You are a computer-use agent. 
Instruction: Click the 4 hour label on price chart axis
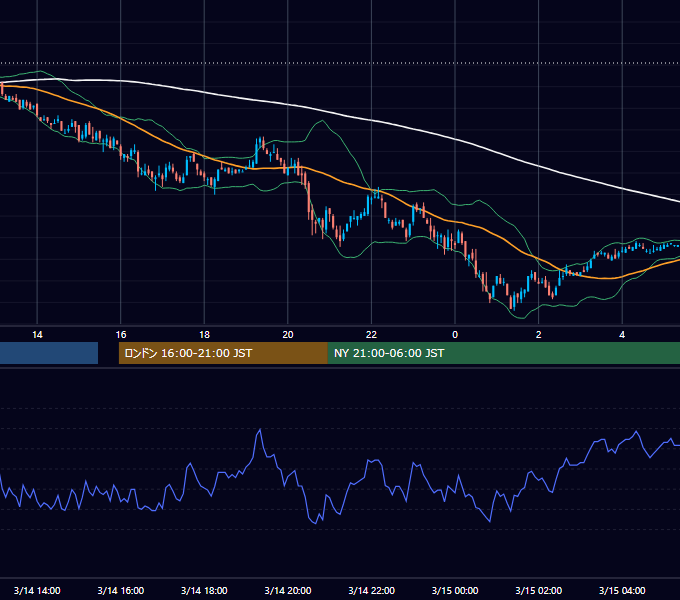pyautogui.click(x=622, y=335)
